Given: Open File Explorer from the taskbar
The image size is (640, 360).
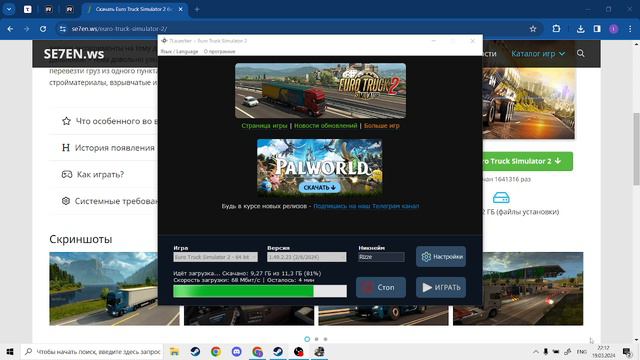Looking at the screenshot, I should pyautogui.click(x=174, y=351).
